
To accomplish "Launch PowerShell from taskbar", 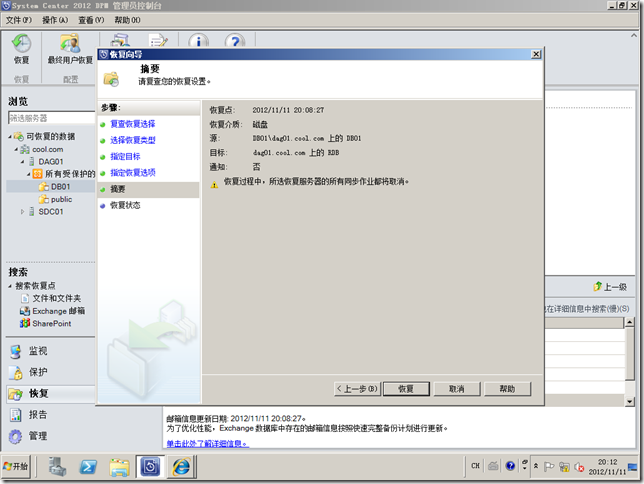I will coord(88,467).
